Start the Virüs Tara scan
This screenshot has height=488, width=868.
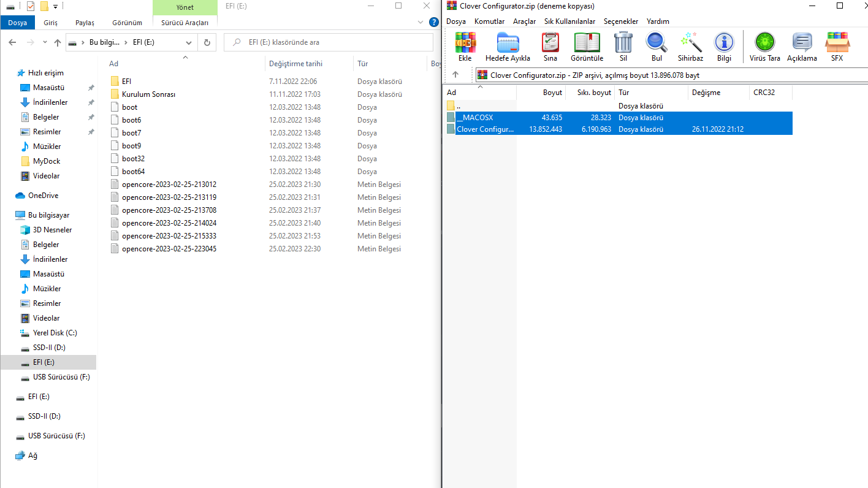(x=764, y=47)
